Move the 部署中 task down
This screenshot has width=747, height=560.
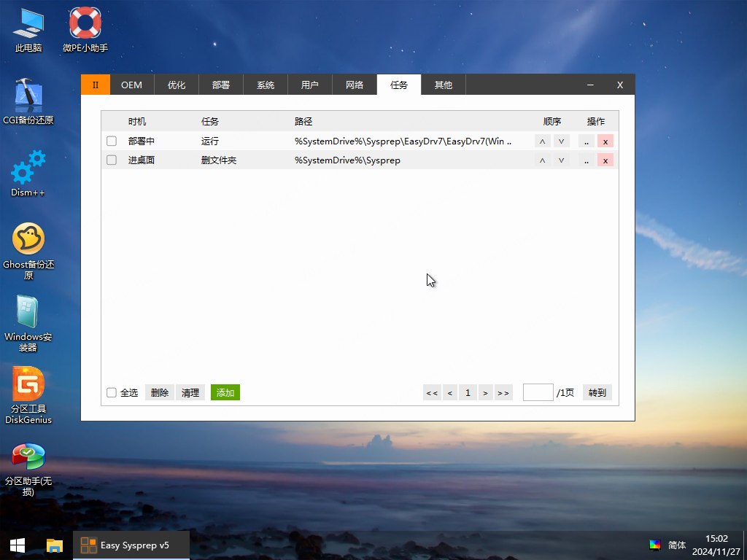(x=561, y=141)
